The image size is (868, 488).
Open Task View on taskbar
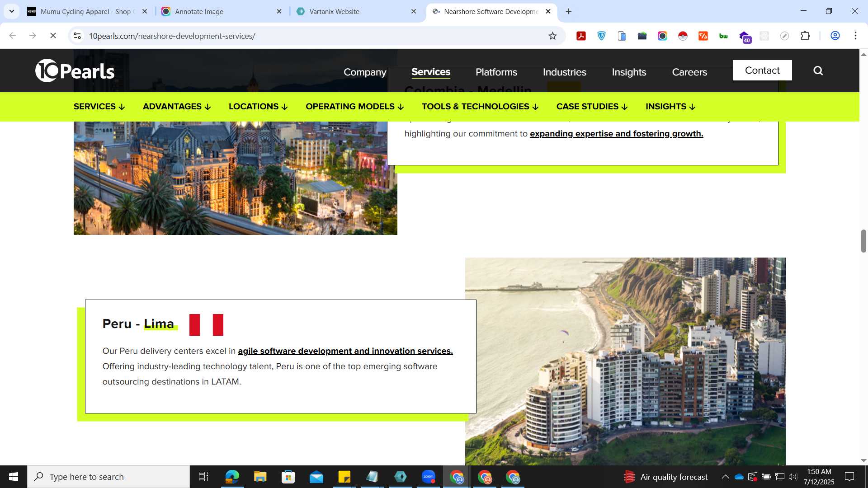203,477
